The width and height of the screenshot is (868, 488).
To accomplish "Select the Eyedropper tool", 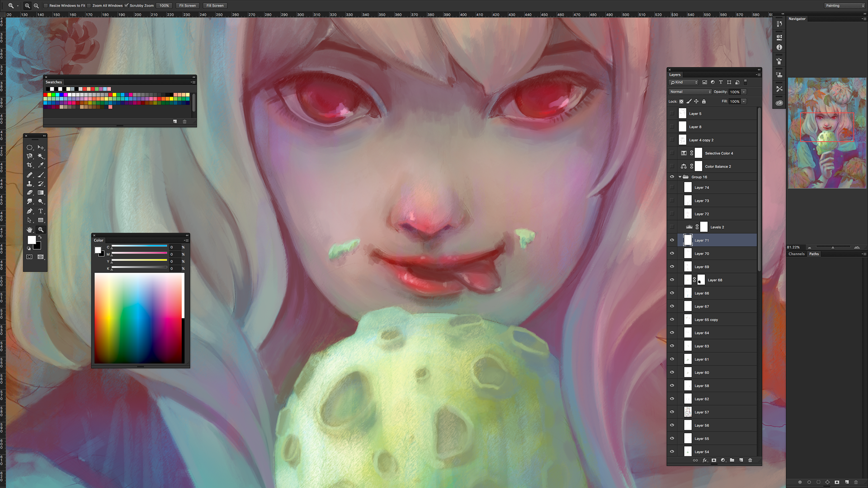I will 41,165.
